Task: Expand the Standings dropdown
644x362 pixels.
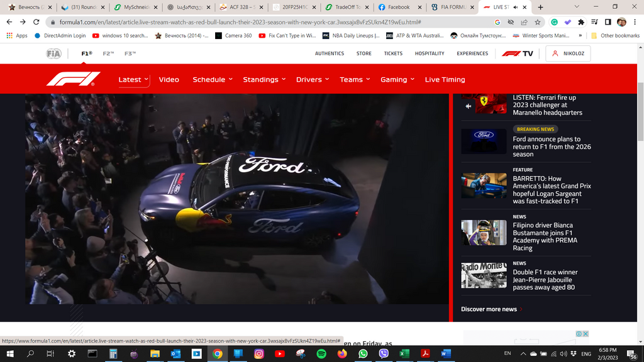Action: 264,80
